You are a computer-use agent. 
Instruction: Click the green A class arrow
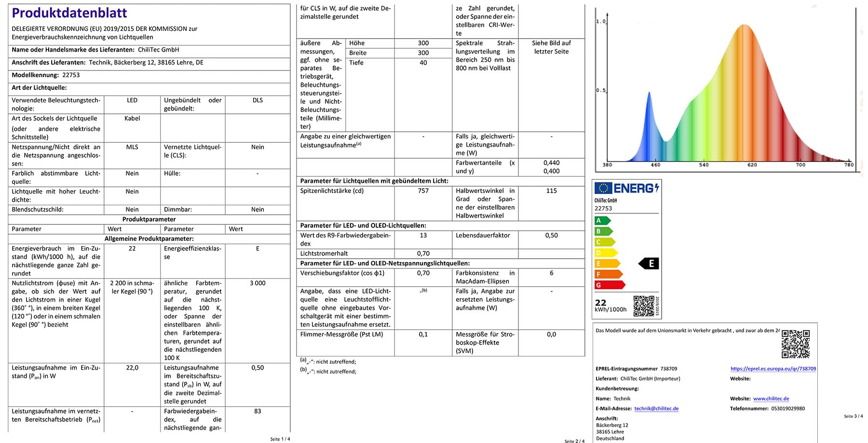pos(603,221)
